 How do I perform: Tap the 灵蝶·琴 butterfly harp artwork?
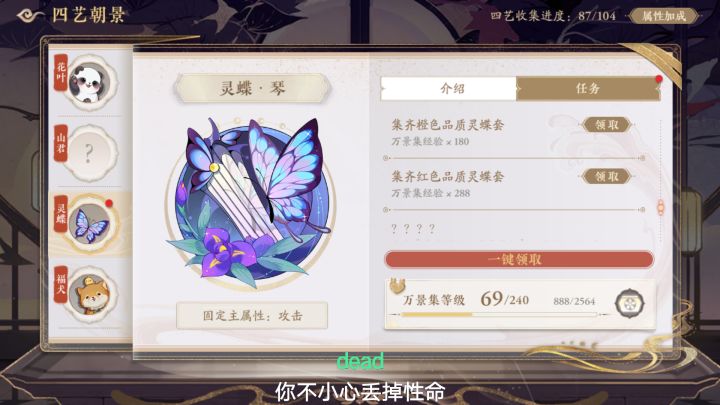[251, 202]
